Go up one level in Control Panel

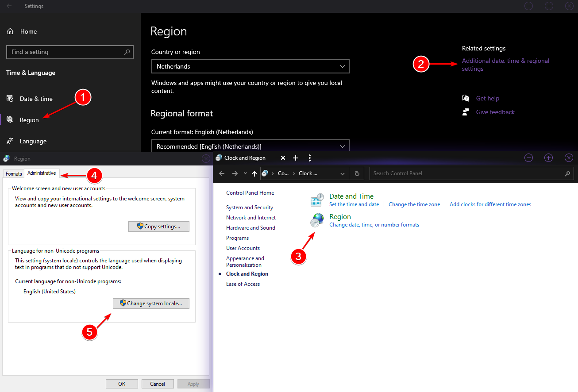tap(254, 173)
